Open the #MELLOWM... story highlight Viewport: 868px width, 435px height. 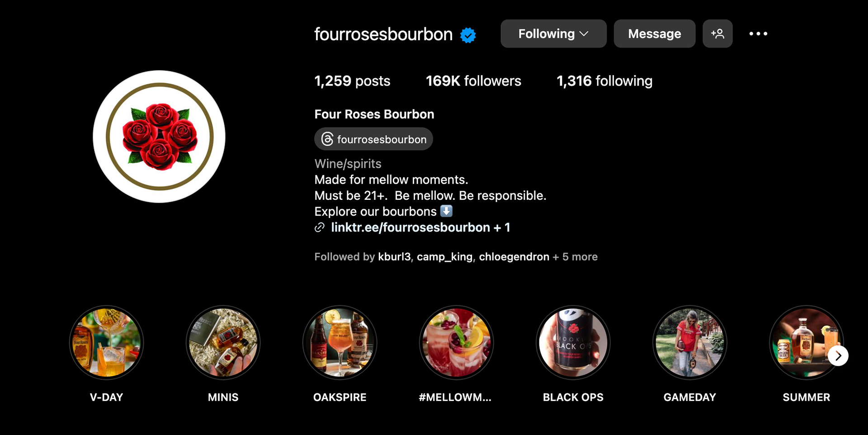tap(456, 342)
